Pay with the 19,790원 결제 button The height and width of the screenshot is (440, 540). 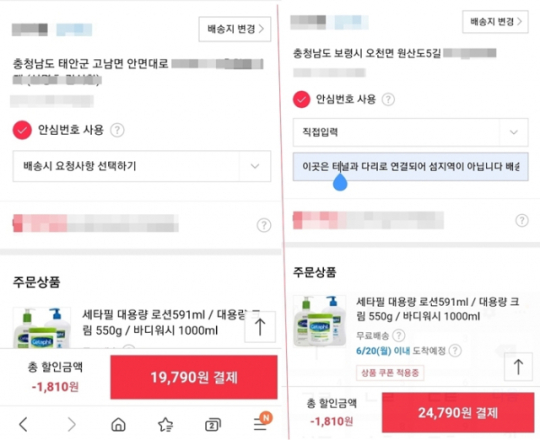194,377
